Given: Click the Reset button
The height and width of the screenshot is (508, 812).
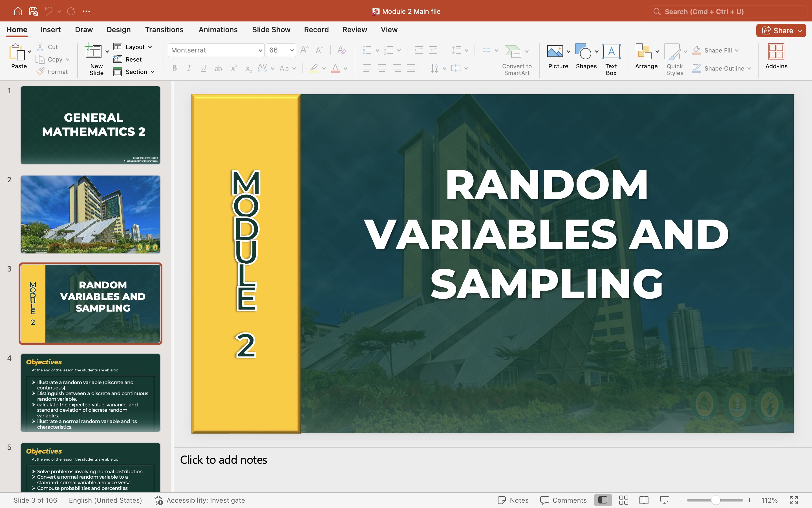Looking at the screenshot, I should pos(128,59).
